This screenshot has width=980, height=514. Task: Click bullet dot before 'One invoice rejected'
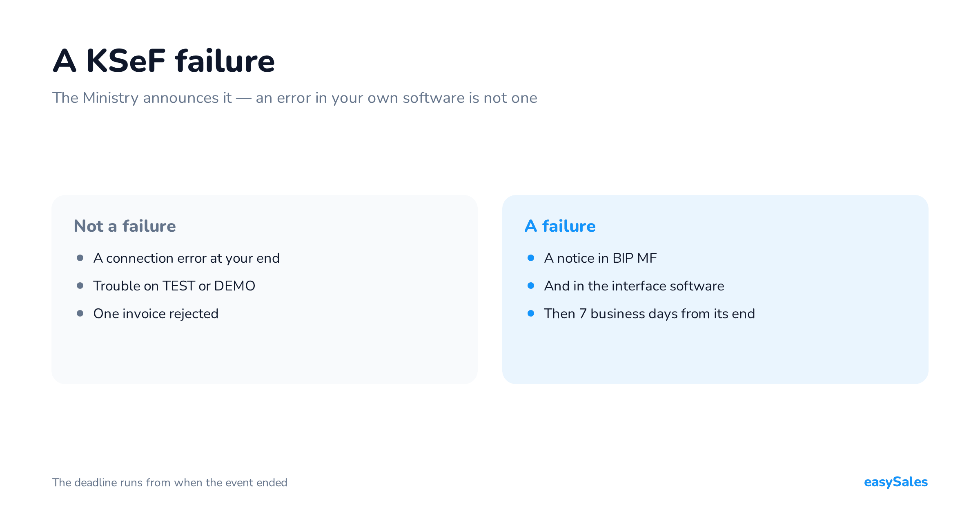tap(80, 313)
